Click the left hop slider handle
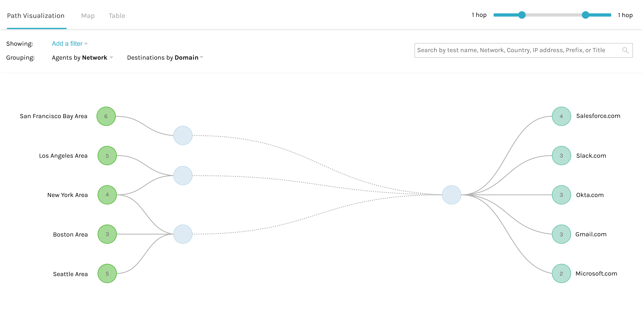 (522, 15)
